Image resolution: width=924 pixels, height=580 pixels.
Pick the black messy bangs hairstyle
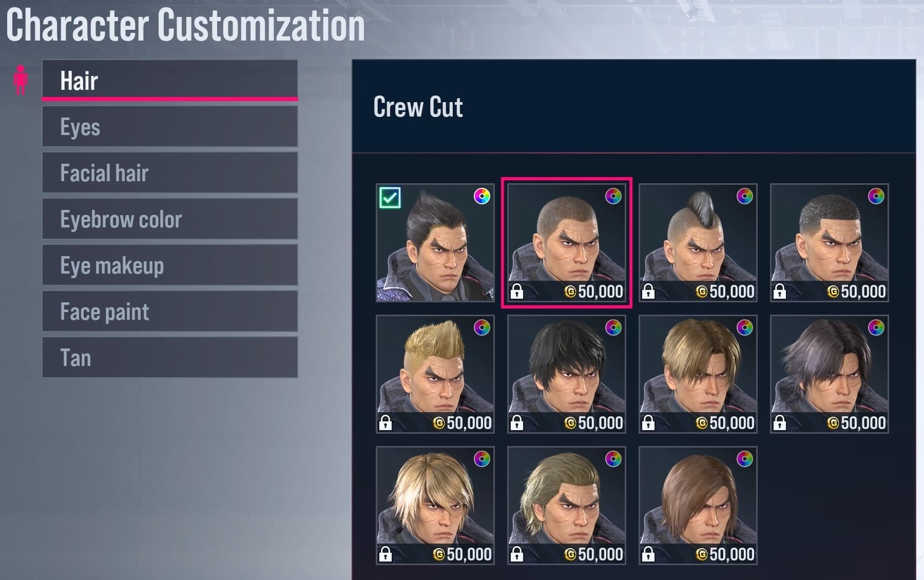click(x=567, y=374)
